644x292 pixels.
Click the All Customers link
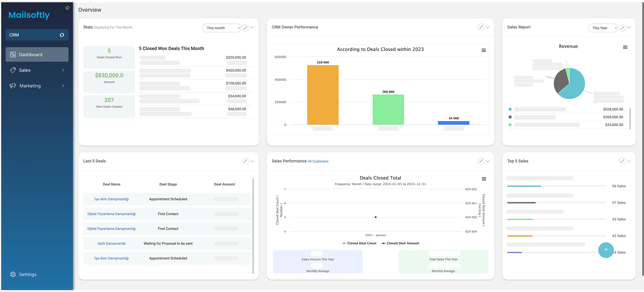pyautogui.click(x=318, y=161)
